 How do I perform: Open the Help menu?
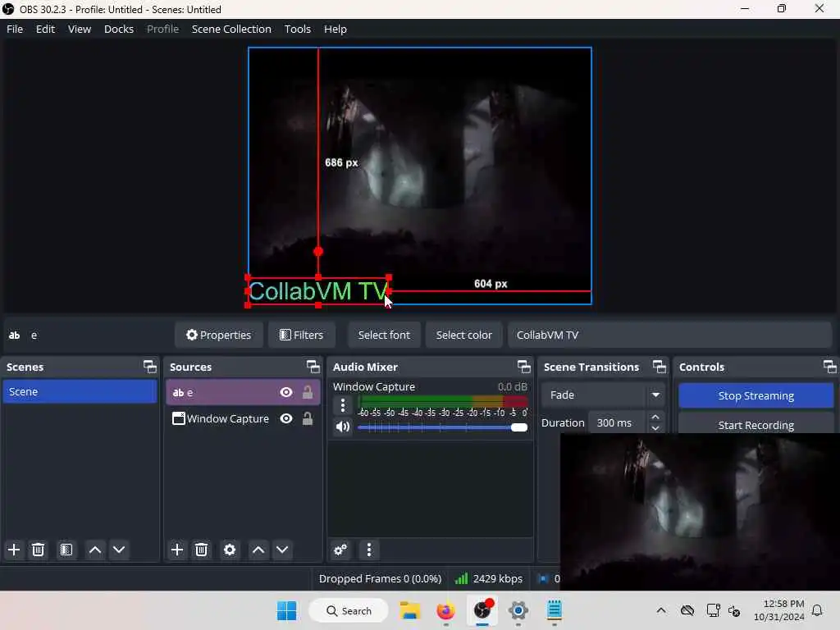pos(336,29)
